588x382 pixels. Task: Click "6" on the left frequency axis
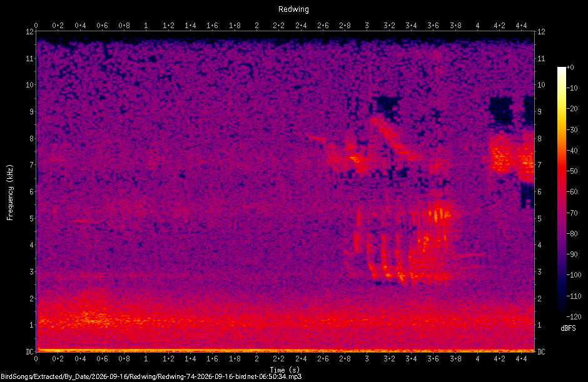[31, 191]
